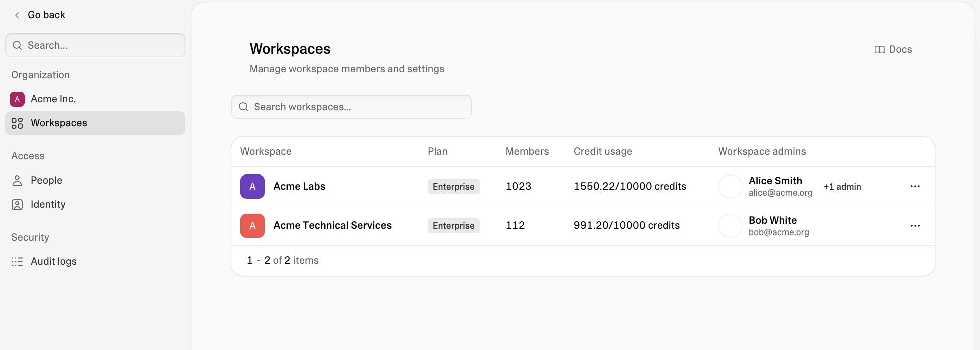Viewport: 980px width, 350px height.
Task: Click the magnifier icon in sidebar search
Action: coord(17,45)
